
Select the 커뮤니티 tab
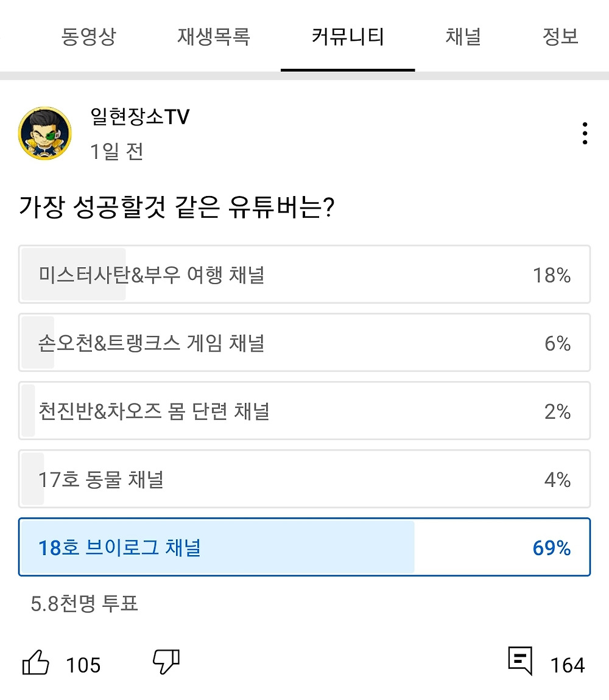click(x=348, y=37)
